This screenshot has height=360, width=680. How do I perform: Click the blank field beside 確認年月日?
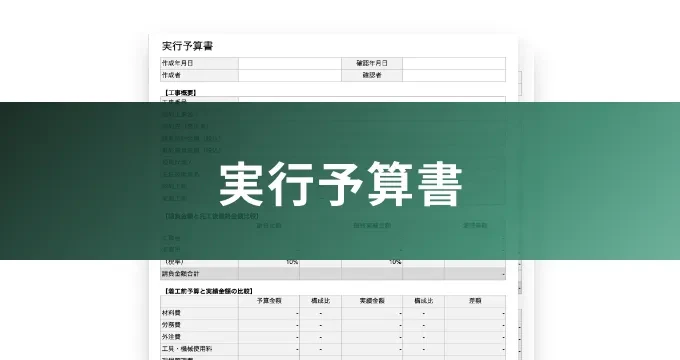pyautogui.click(x=454, y=63)
